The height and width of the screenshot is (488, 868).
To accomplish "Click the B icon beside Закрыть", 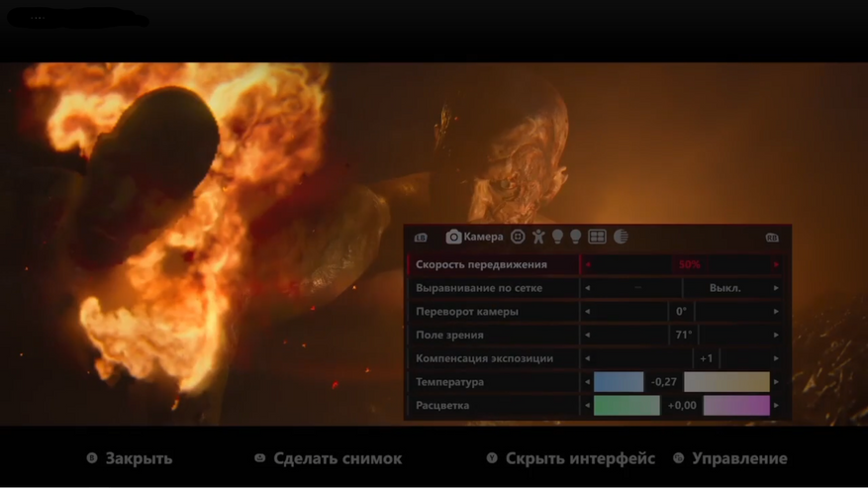I will coord(92,458).
